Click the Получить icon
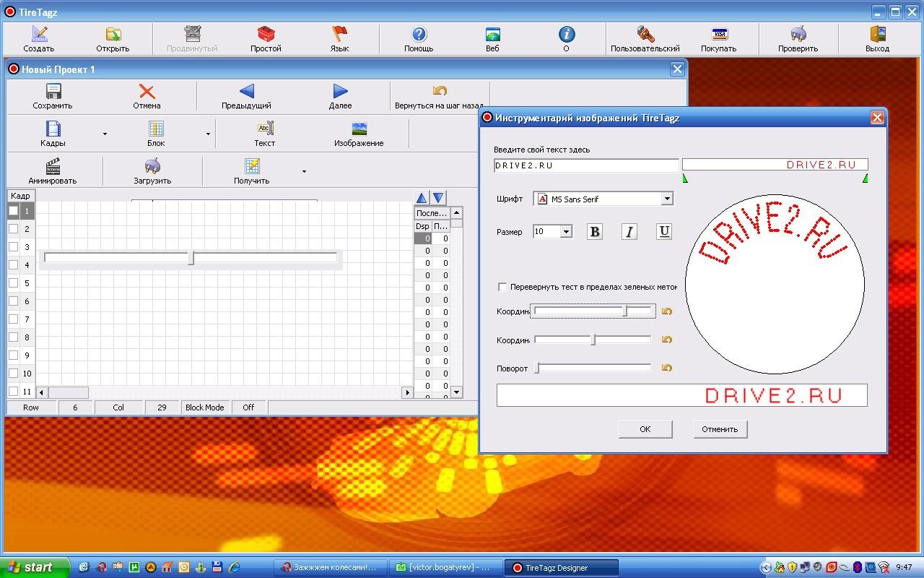This screenshot has height=578, width=924. (253, 166)
